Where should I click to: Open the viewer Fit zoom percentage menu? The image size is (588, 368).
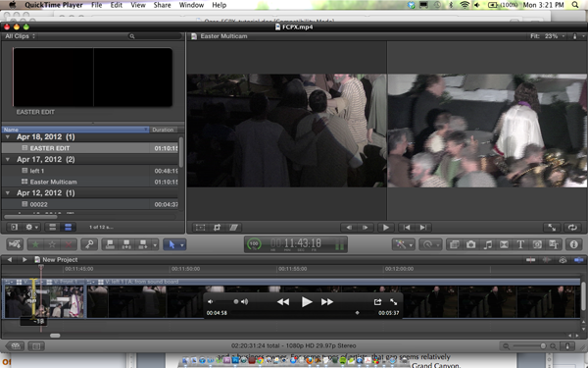click(x=548, y=36)
